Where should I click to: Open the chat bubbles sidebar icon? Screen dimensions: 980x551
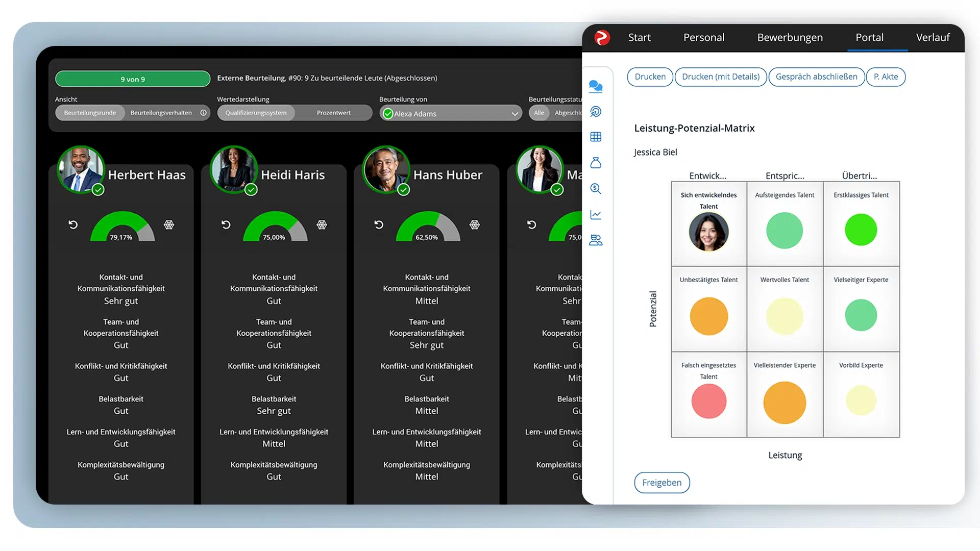[595, 86]
